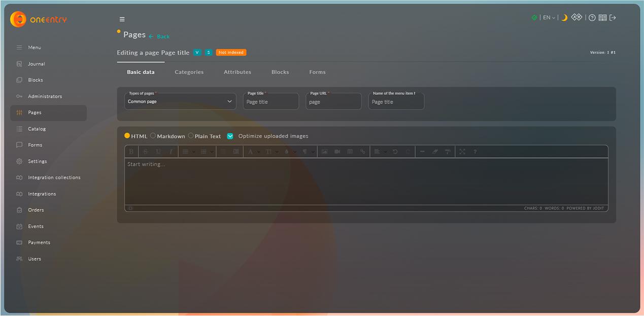Click the Bold button in editor toolbar
Viewport: 644px width, 316px height.
point(131,152)
